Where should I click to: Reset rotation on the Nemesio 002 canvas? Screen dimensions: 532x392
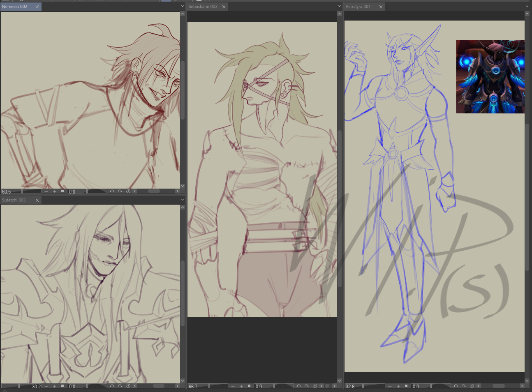[x=128, y=191]
